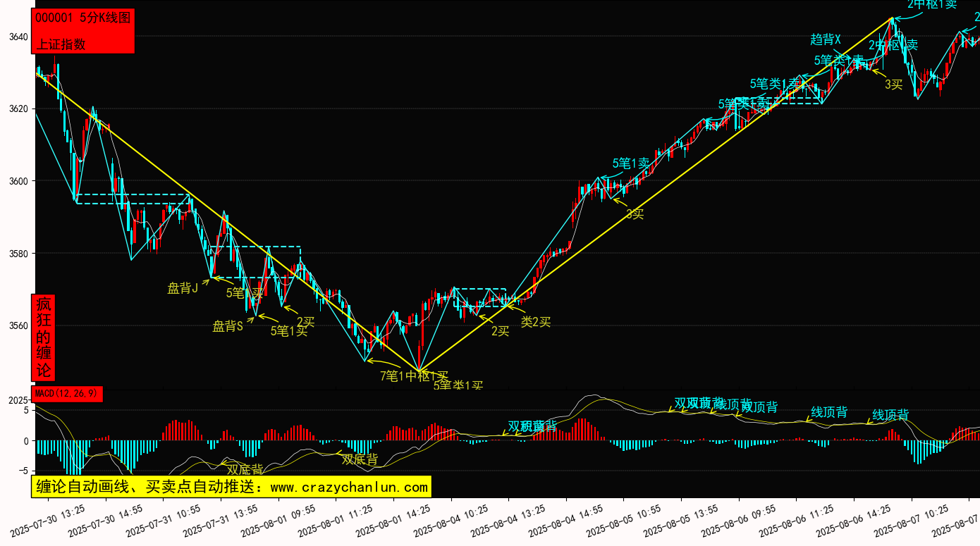
Task: Open the MACD(12,26,9) indicator label
Action: tap(67, 394)
